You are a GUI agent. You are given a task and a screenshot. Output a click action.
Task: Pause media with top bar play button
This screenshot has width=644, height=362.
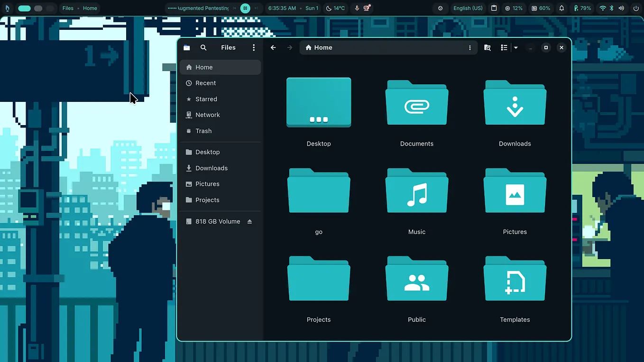coord(245,8)
